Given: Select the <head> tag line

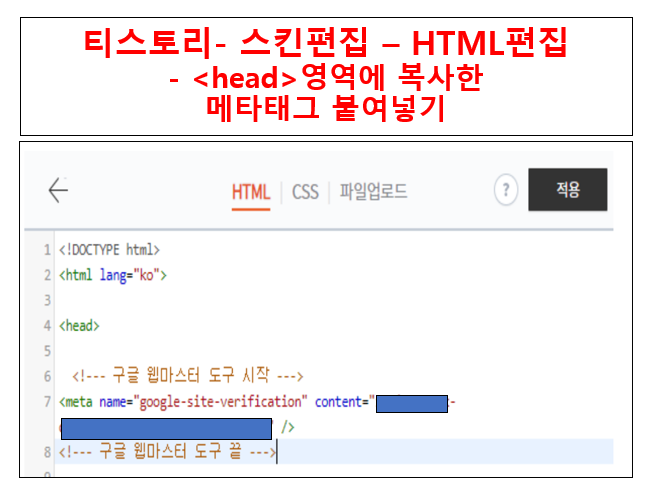Looking at the screenshot, I should [x=79, y=326].
